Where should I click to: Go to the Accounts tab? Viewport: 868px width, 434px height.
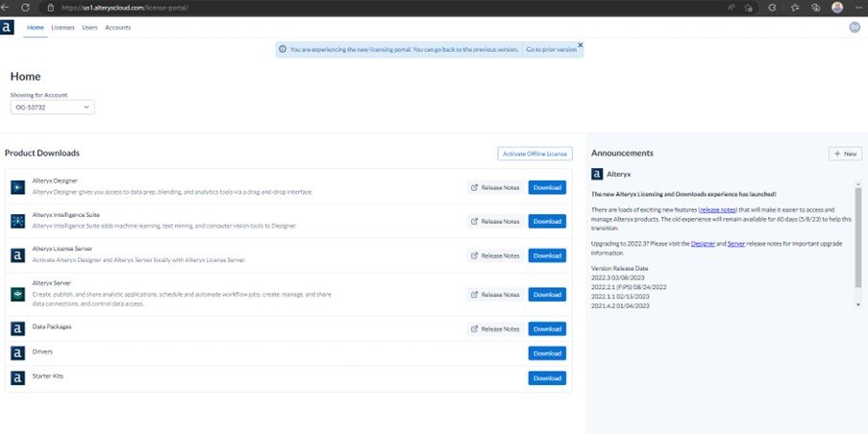pos(118,28)
